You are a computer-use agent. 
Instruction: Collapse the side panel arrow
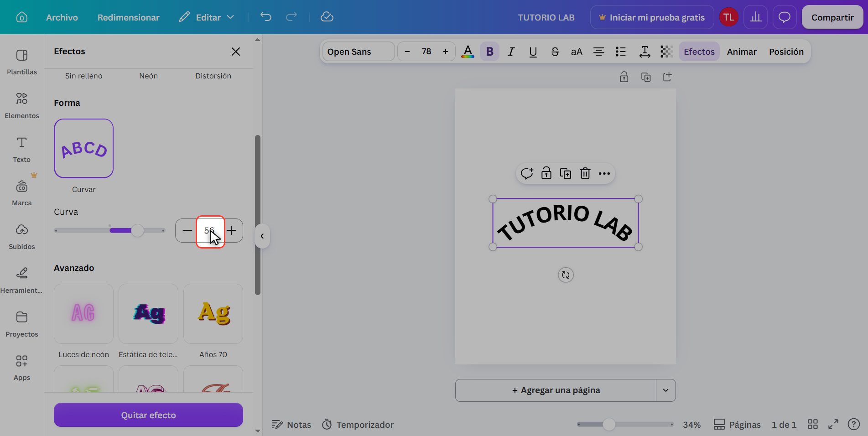point(262,236)
